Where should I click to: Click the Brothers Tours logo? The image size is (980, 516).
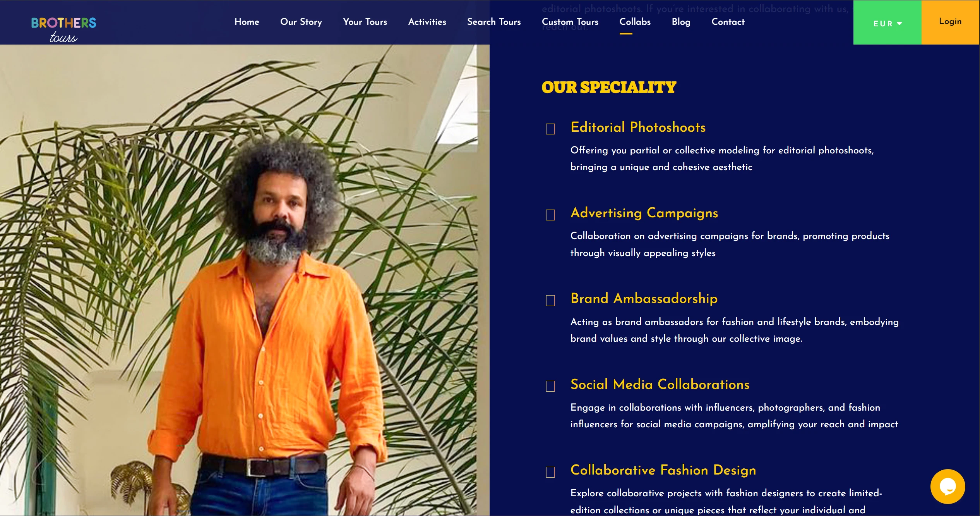click(x=63, y=29)
